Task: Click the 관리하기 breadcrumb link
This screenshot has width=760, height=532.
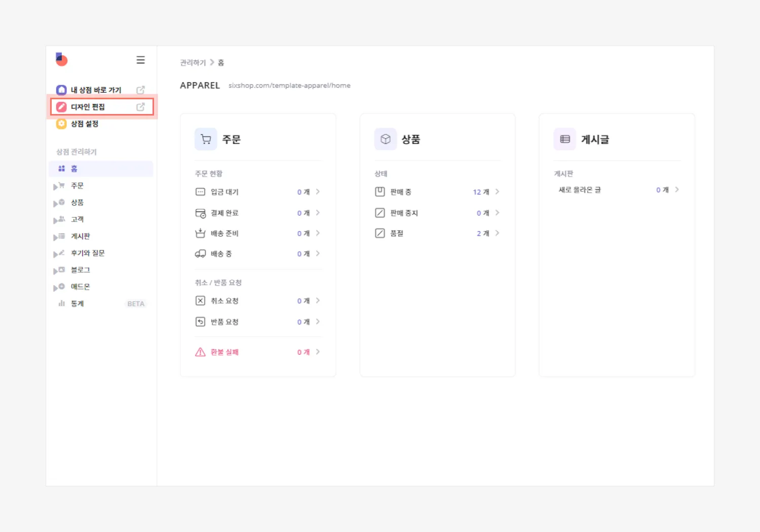Action: click(x=193, y=63)
